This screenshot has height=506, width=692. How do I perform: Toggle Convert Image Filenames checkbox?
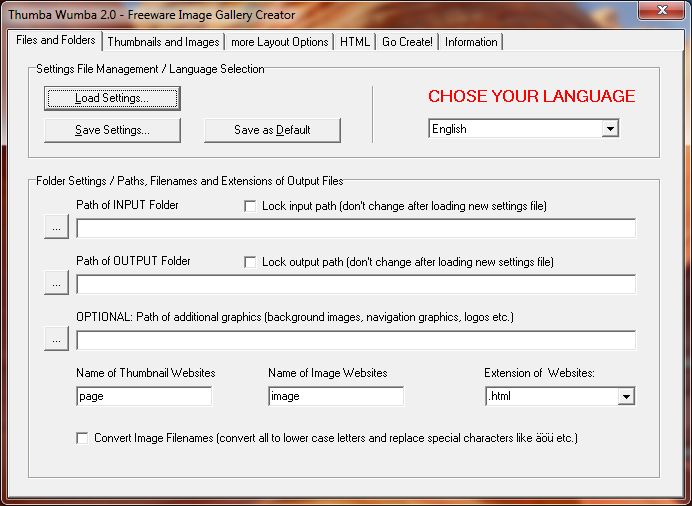[x=82, y=438]
